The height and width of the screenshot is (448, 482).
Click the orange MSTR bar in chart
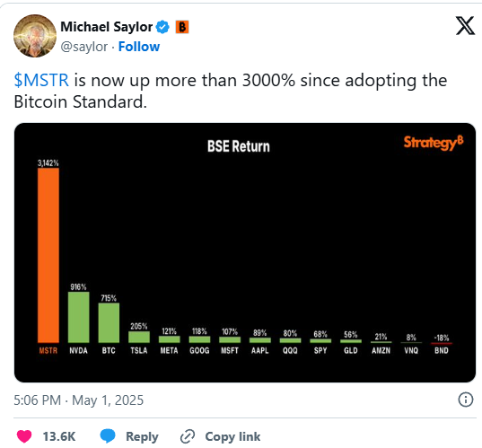[48, 255]
